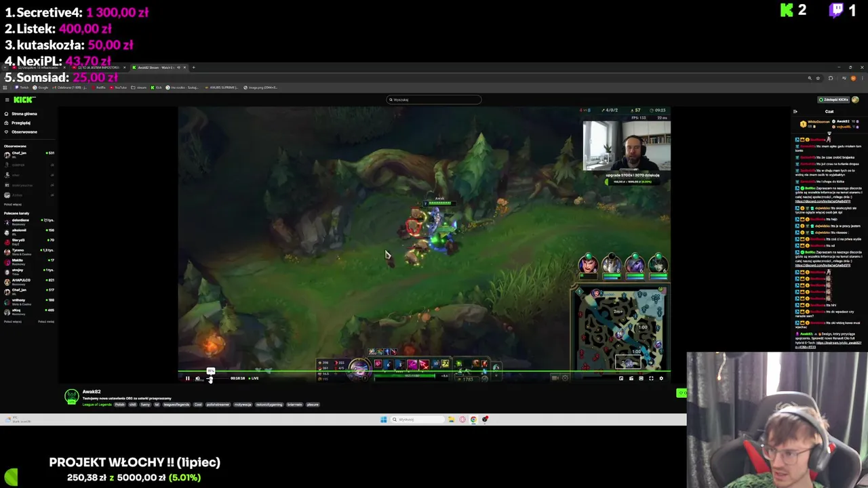The height and width of the screenshot is (488, 868).
Task: Open recommended channel Makito
Action: 29,262
